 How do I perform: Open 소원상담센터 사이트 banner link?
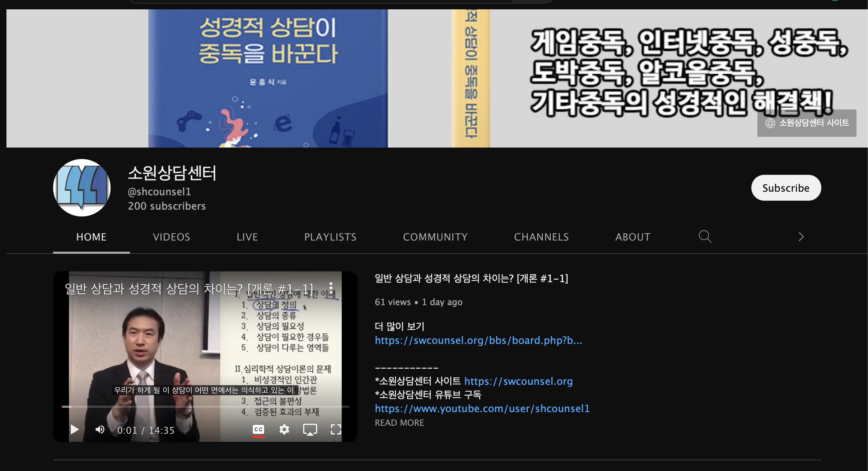coord(807,123)
